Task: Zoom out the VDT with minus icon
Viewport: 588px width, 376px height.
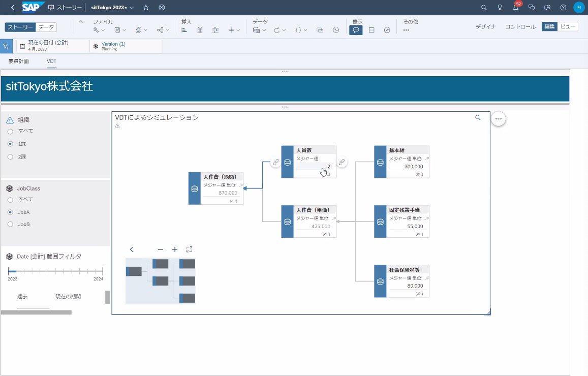Action: [x=161, y=249]
